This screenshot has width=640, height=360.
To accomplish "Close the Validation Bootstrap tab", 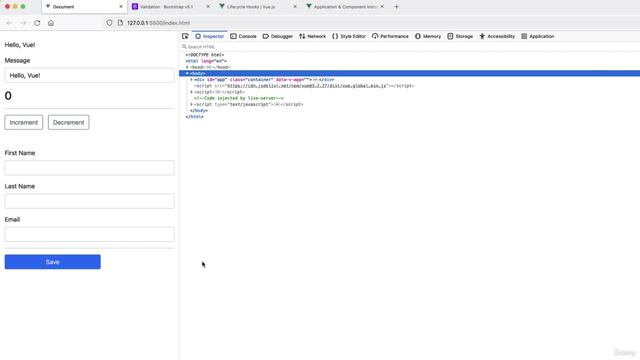I will click(208, 7).
